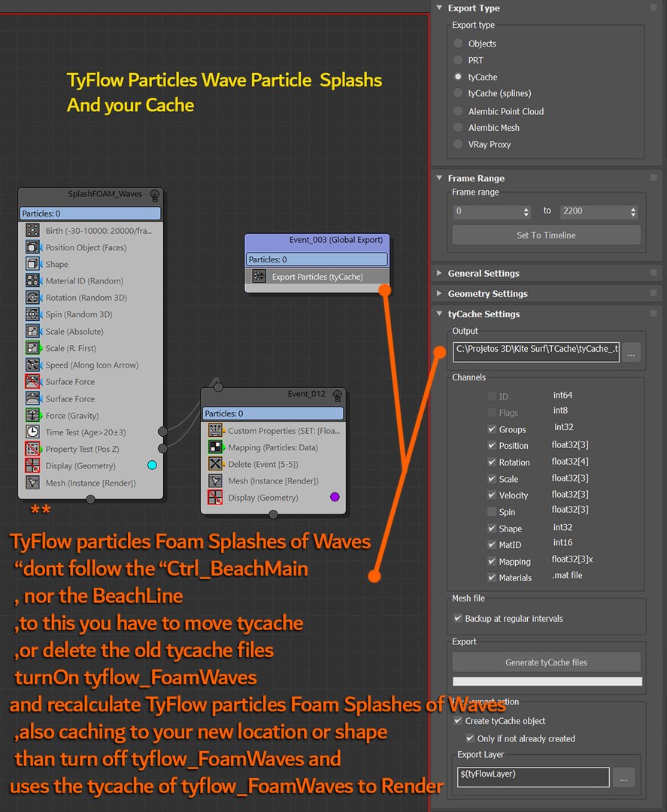Select the Custom Properties operator icon in Event_012
Image resolution: width=667 pixels, height=812 pixels.
point(215,430)
